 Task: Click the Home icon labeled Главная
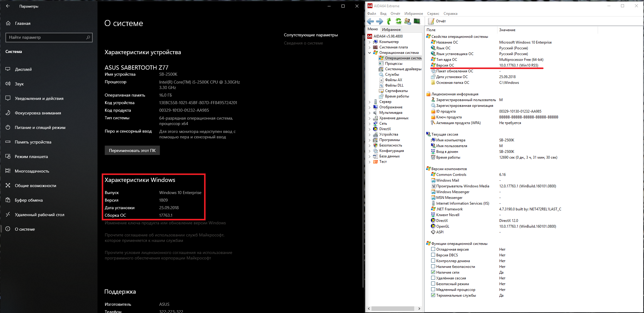[x=8, y=23]
